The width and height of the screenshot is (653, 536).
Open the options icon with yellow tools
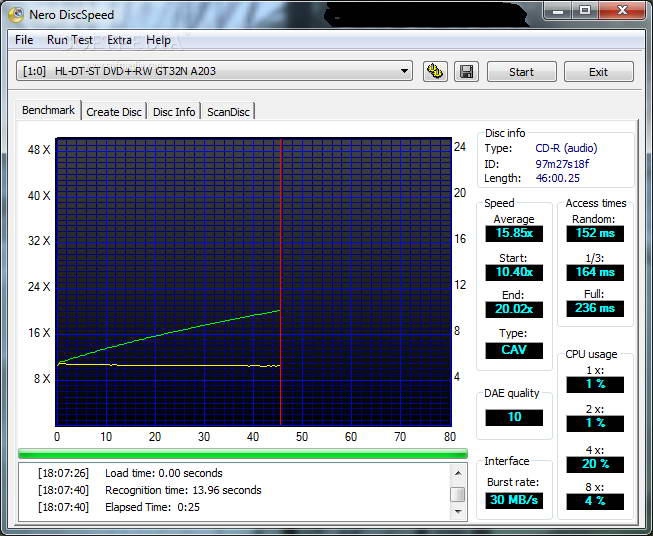point(435,72)
